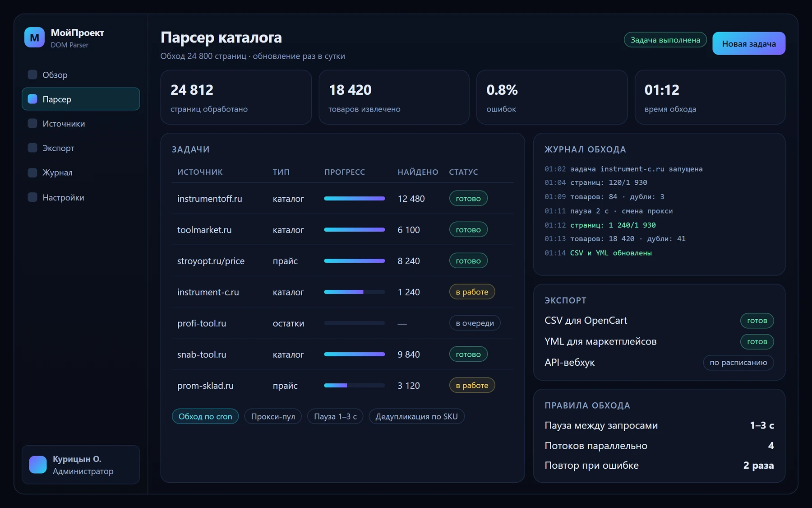Open the Источники section
This screenshot has width=812, height=508.
(x=81, y=123)
